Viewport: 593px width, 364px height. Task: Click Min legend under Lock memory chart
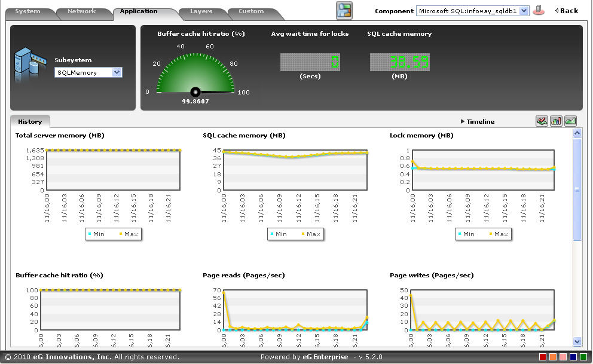[x=466, y=234]
